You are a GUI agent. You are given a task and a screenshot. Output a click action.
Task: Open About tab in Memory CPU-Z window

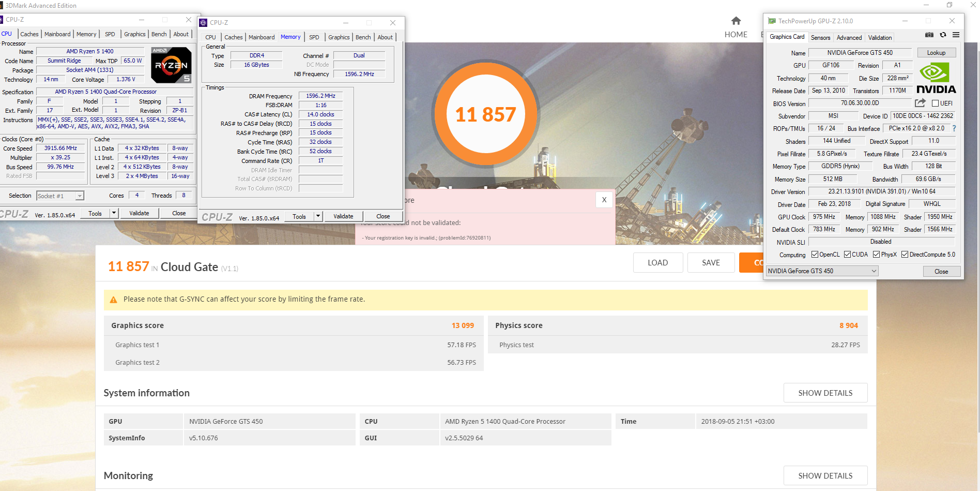(385, 37)
